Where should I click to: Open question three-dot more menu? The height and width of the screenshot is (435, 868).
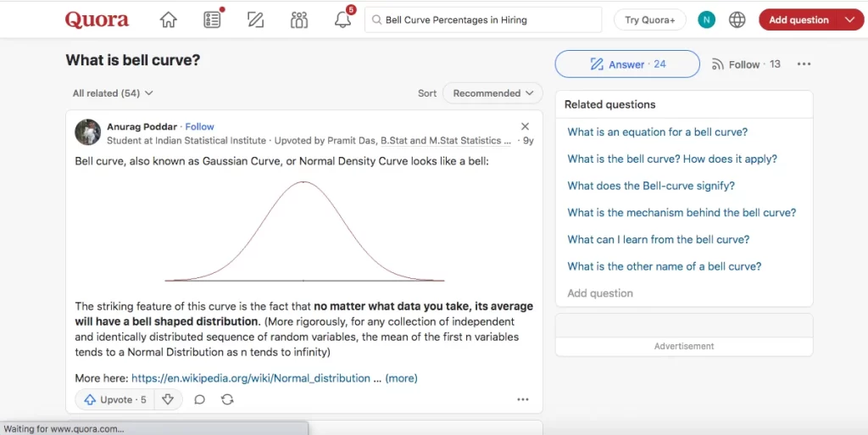[804, 64]
